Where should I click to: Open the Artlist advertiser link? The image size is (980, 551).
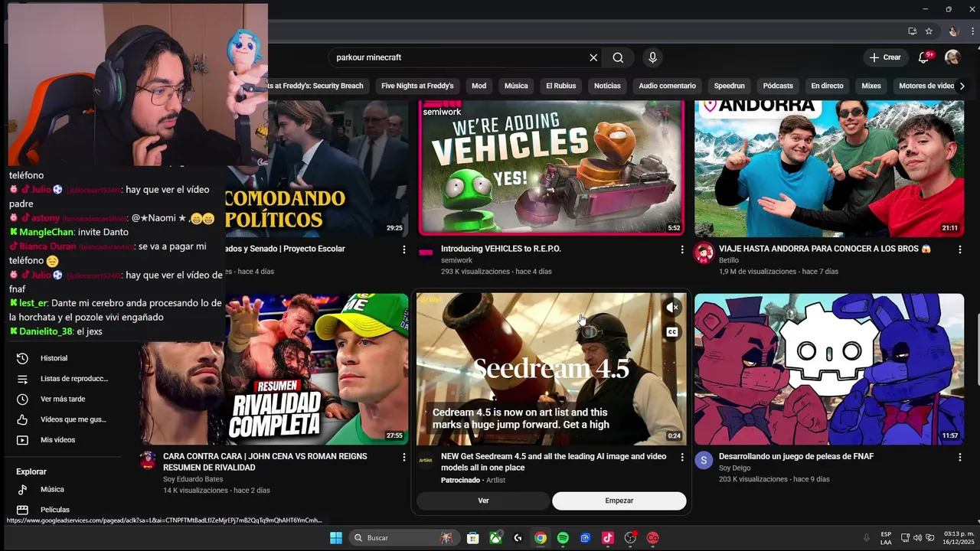[x=496, y=480]
